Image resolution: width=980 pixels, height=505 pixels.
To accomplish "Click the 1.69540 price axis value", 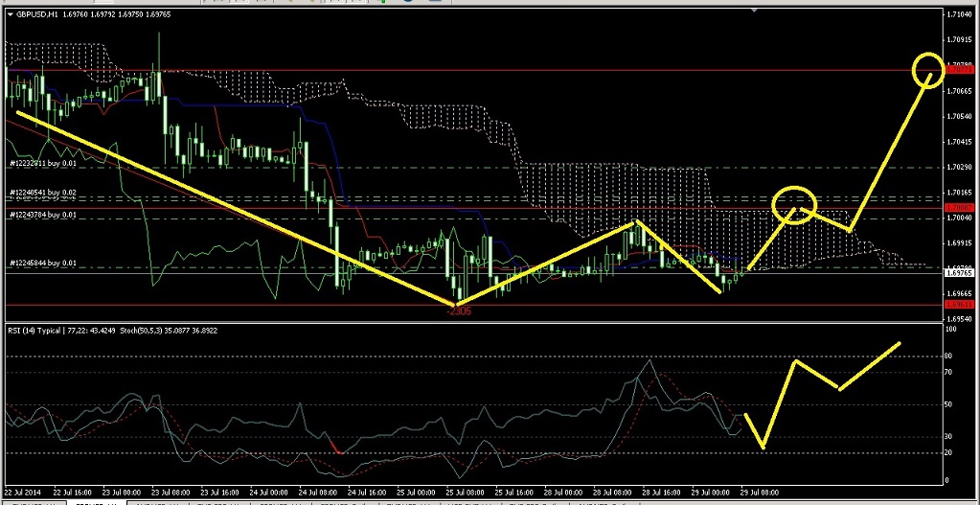I will point(959,319).
